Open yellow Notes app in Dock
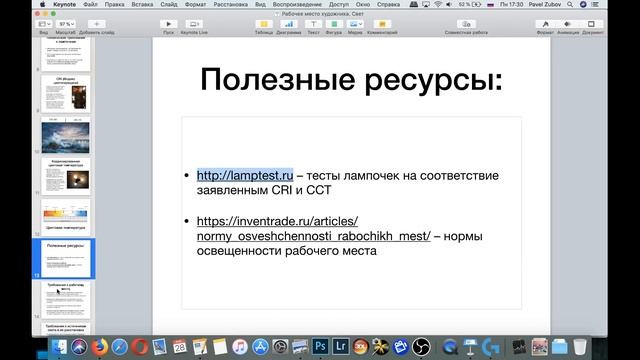The height and width of the screenshot is (360, 640). click(220, 347)
